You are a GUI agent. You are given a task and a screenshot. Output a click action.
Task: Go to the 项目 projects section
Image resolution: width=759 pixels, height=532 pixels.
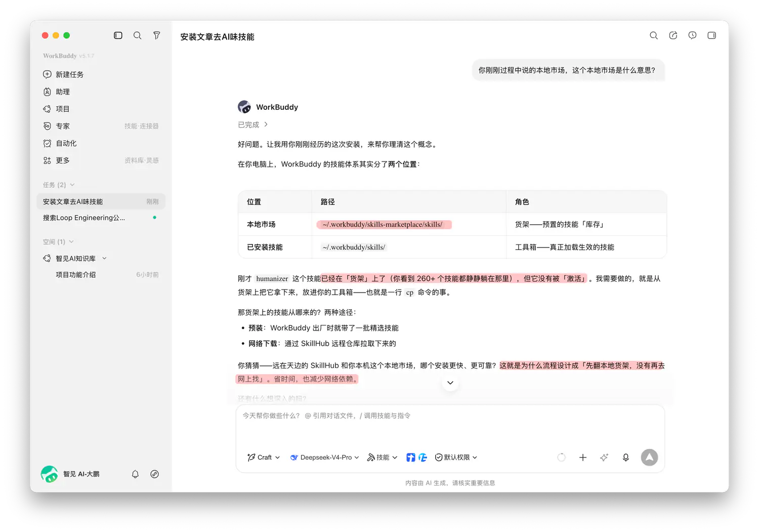(56, 109)
